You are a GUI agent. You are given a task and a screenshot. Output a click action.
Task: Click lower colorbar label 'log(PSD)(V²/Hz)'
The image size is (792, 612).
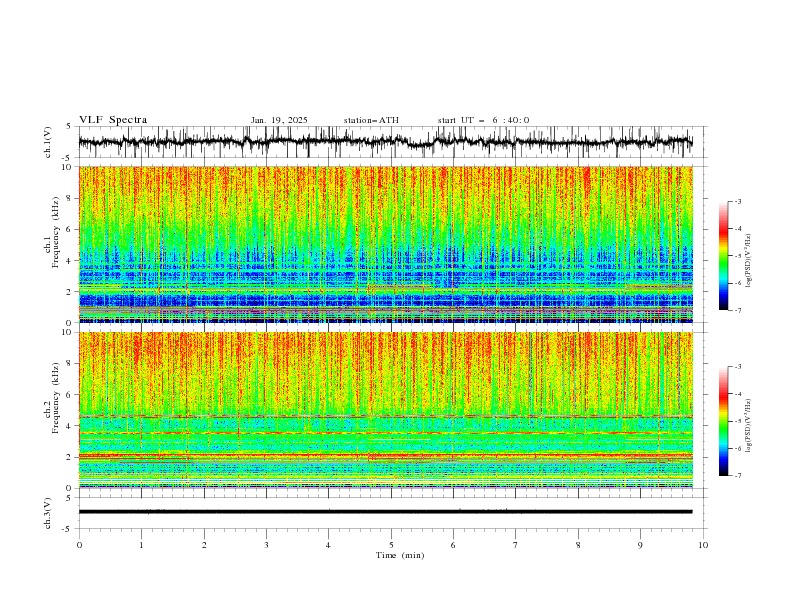point(749,426)
